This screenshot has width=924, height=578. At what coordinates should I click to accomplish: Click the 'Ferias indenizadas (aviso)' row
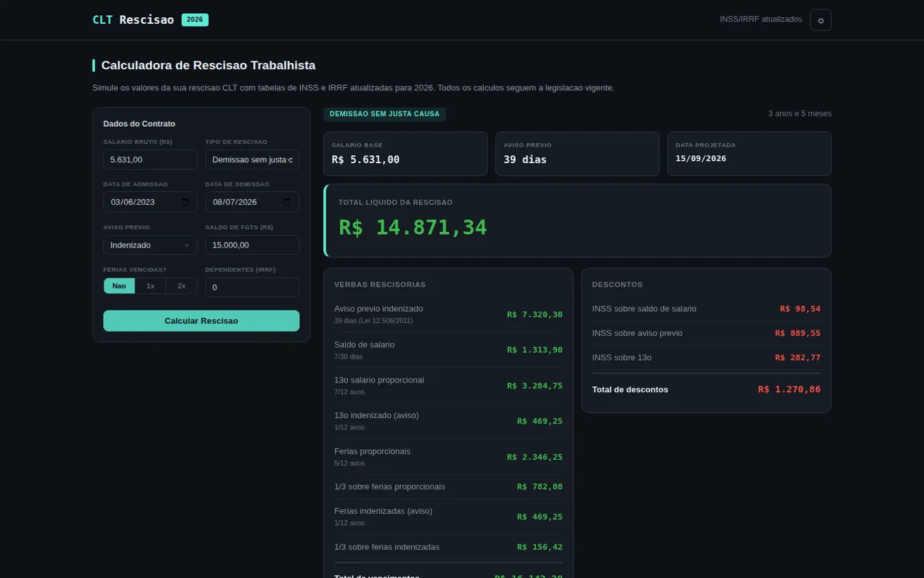pyautogui.click(x=449, y=517)
